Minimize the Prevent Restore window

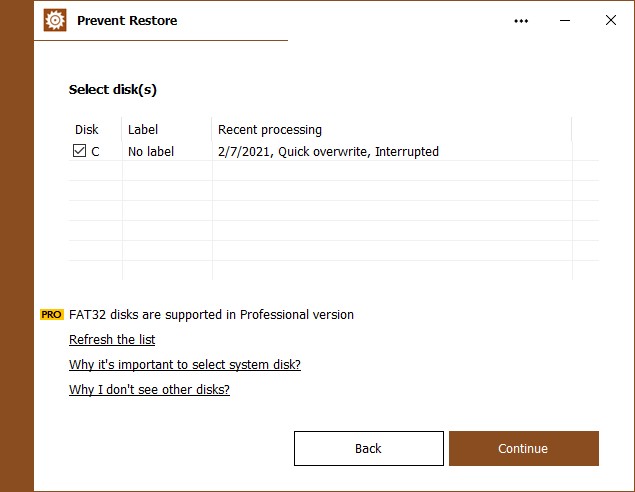coord(566,20)
